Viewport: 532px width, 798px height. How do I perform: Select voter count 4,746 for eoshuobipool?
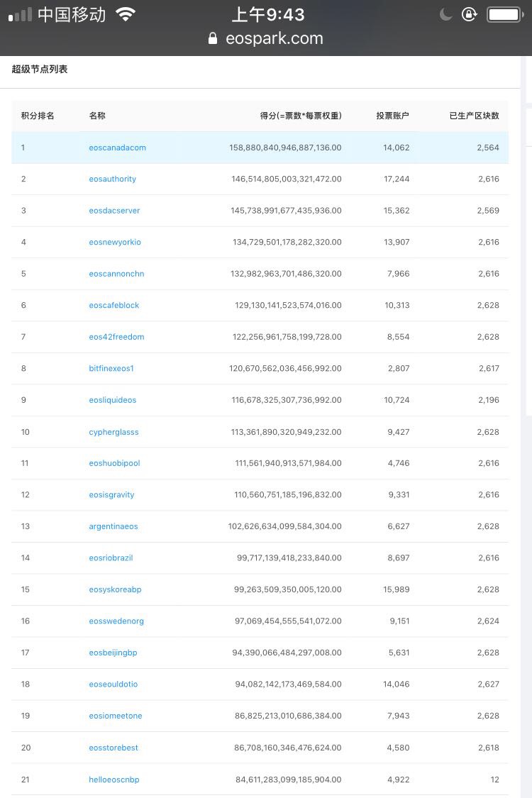[x=399, y=463]
